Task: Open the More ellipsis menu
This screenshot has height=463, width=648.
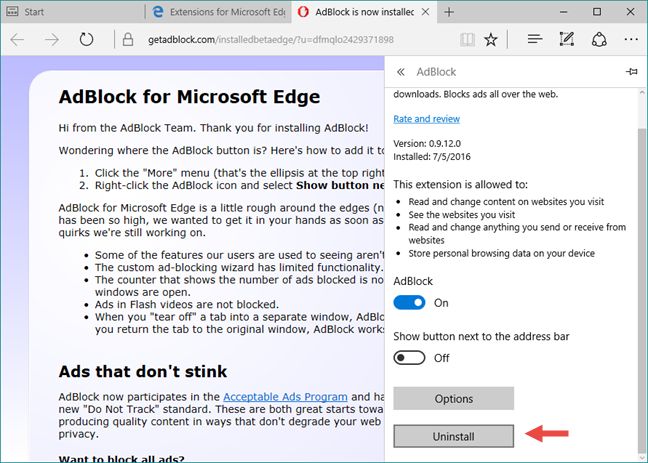Action: 631,39
